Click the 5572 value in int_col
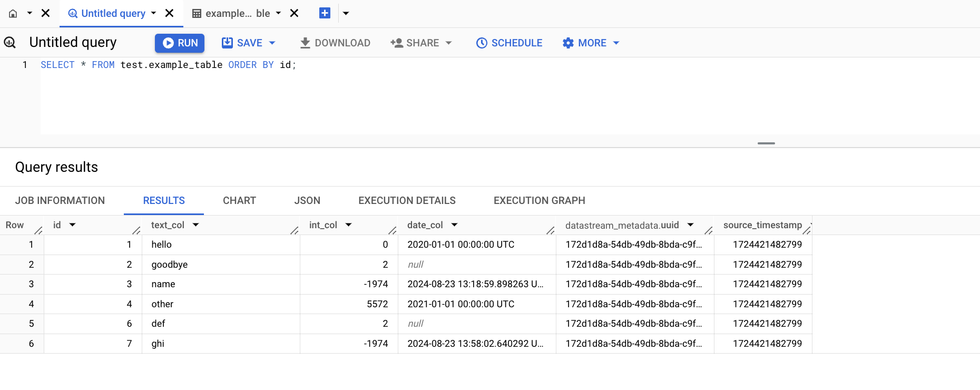The height and width of the screenshot is (390, 980). coord(377,304)
